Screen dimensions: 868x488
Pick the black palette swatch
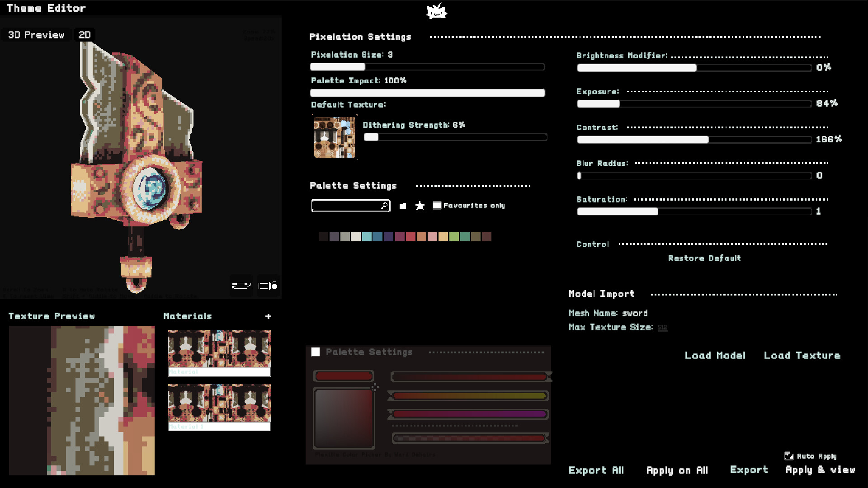323,236
